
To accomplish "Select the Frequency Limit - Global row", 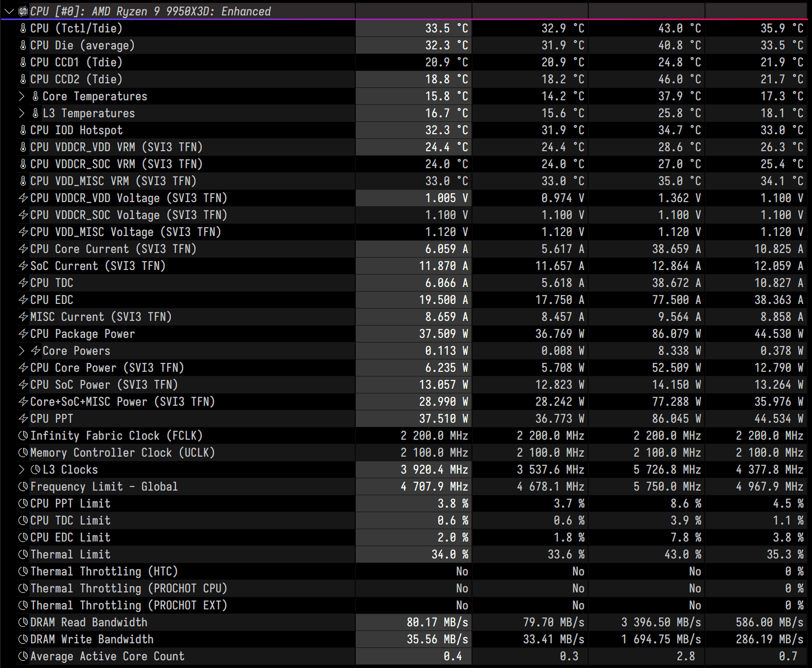I will click(x=104, y=486).
